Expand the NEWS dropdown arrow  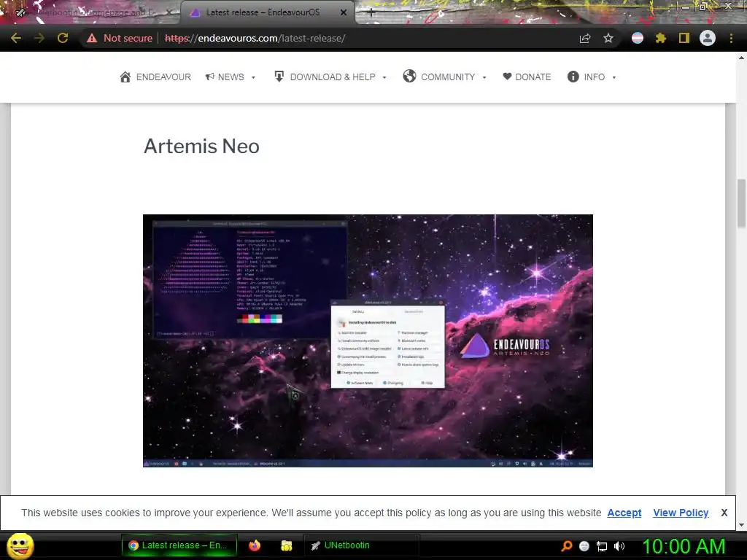pos(253,77)
